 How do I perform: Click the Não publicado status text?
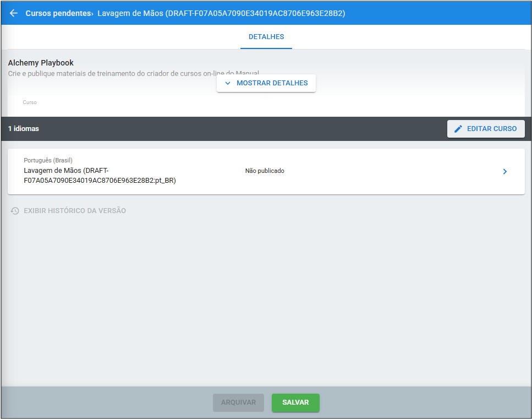[x=265, y=171]
